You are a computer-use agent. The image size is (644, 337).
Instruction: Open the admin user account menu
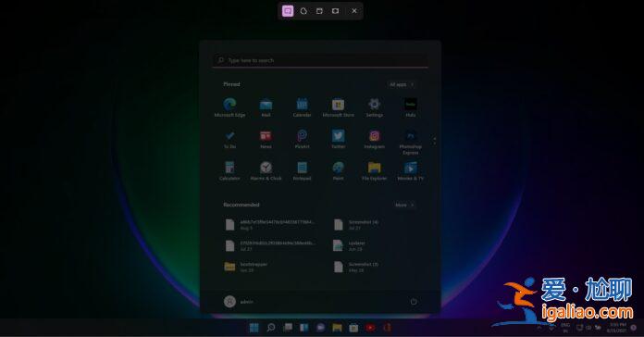click(239, 302)
